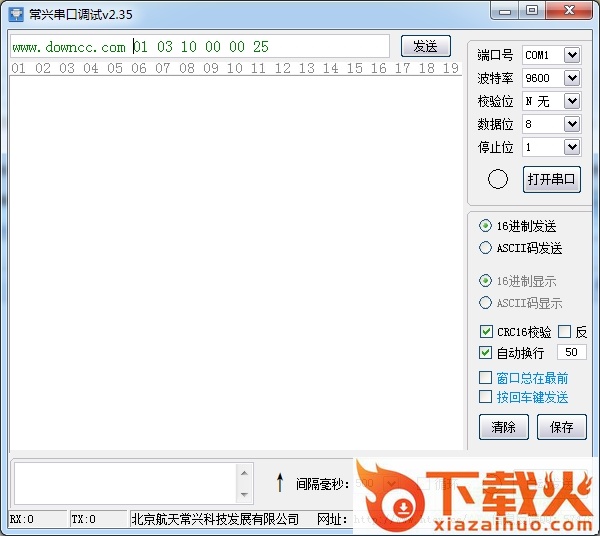Click the 清除 clear button

point(504,427)
